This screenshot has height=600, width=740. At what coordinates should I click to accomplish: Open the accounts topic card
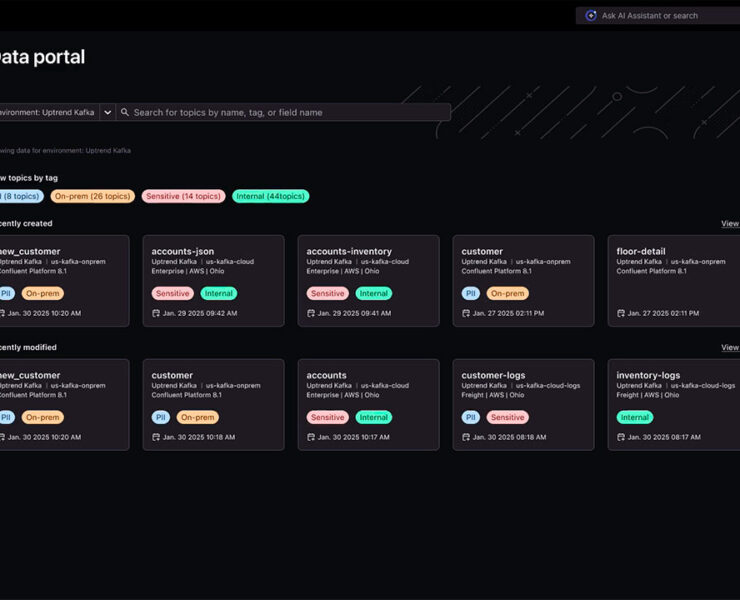click(x=369, y=405)
